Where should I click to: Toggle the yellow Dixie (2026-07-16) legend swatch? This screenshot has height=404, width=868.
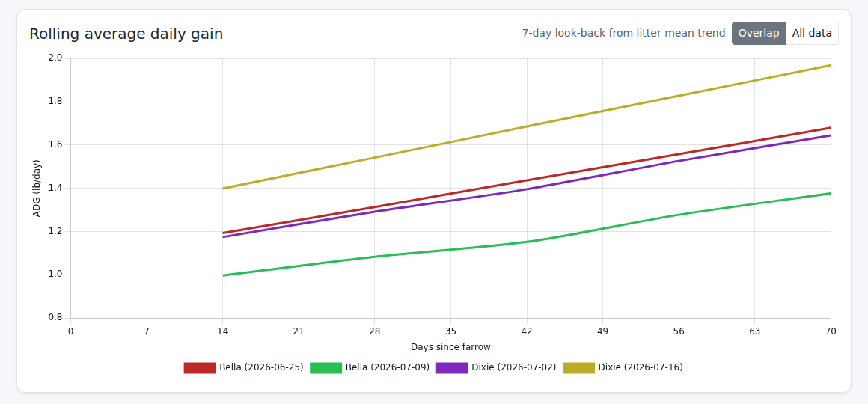tap(578, 367)
